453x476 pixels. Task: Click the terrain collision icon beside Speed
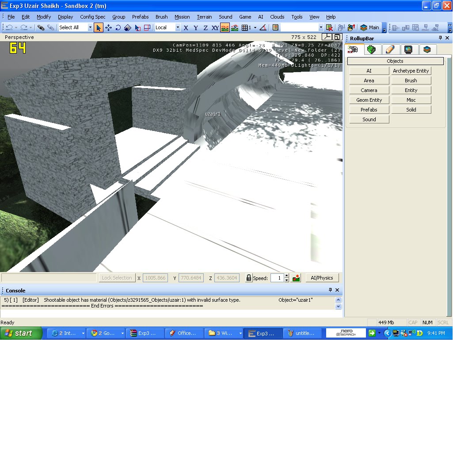click(296, 278)
